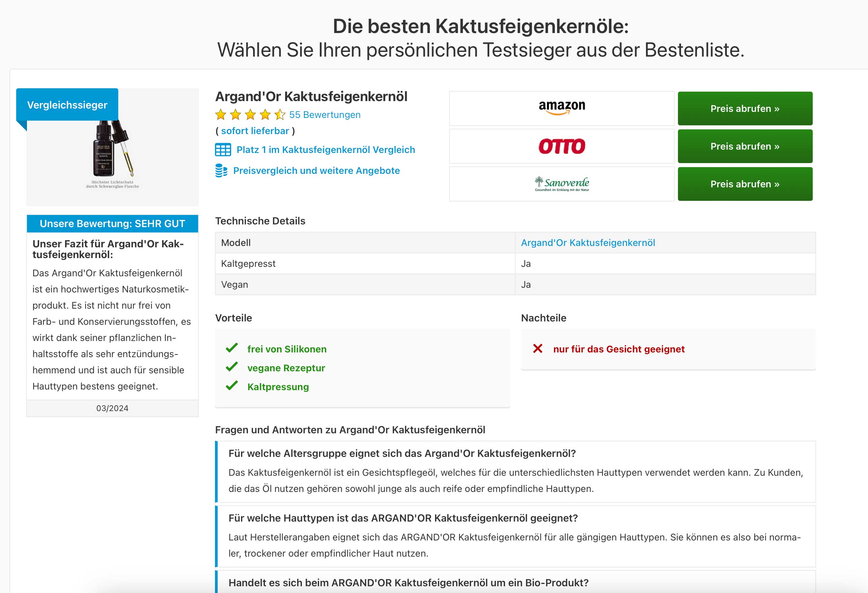868x593 pixels.
Task: Click the Sanoverde shop logo
Action: 562,184
